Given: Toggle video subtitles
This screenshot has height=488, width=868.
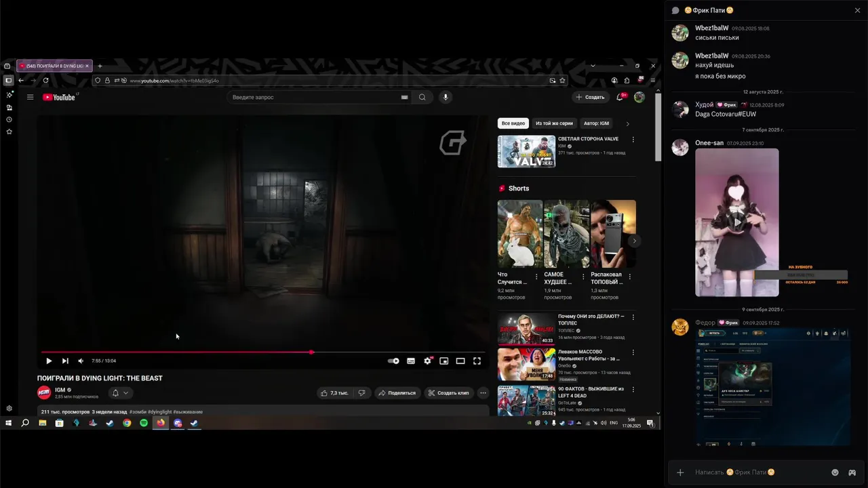Looking at the screenshot, I should click(x=411, y=361).
